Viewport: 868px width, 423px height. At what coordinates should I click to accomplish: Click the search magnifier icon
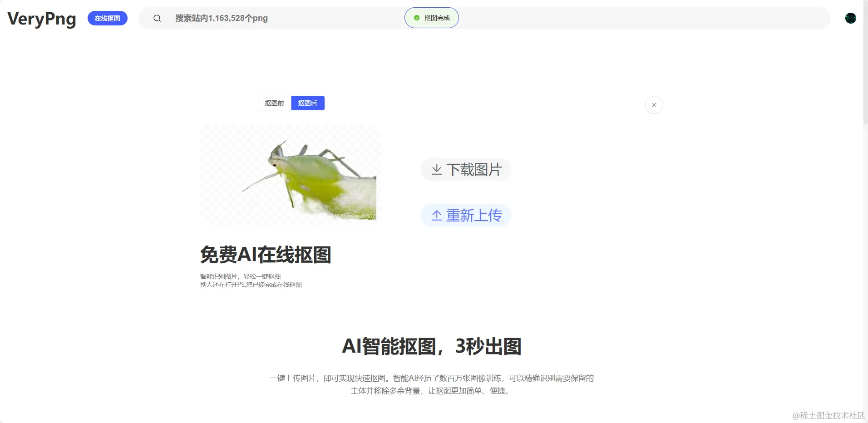pos(157,18)
